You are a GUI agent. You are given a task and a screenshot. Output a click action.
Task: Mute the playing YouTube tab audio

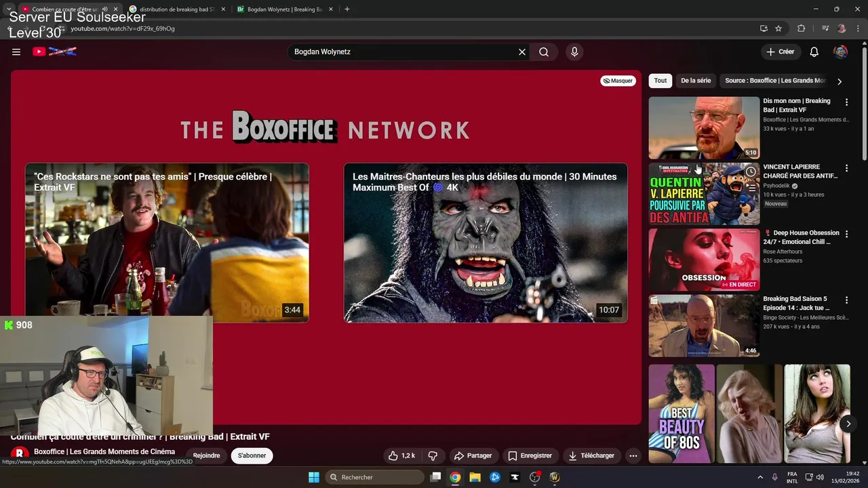click(x=105, y=9)
